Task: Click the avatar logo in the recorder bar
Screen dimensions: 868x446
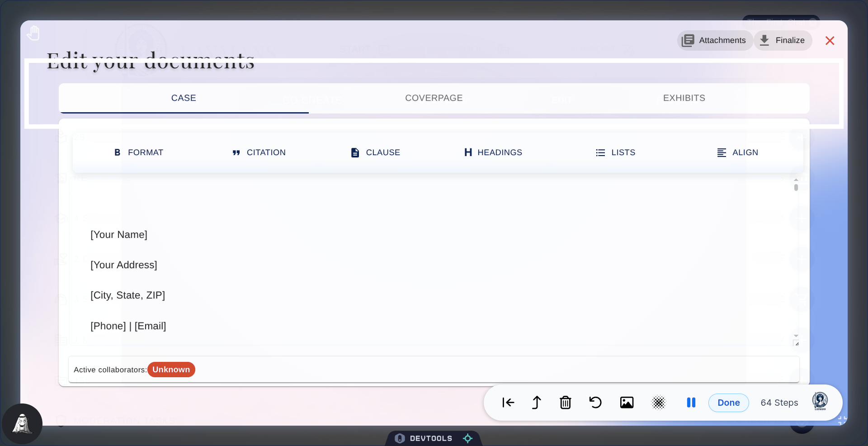Action: (820, 402)
